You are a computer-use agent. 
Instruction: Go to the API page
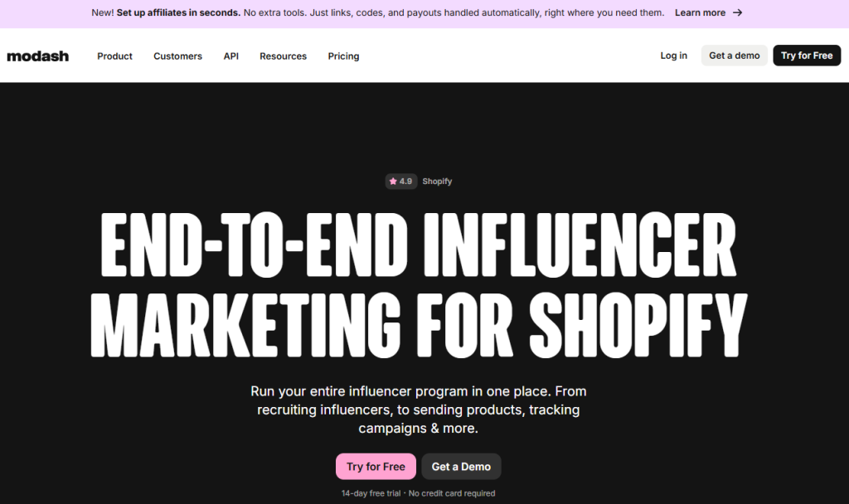[x=230, y=56]
